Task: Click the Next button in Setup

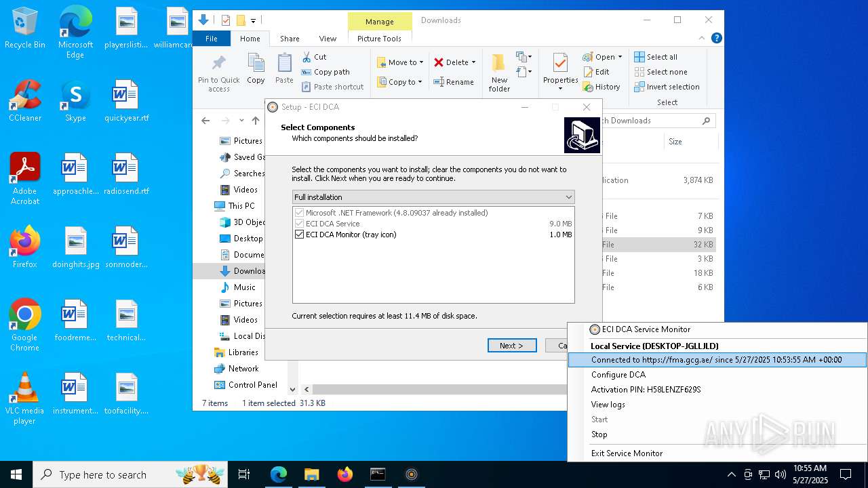Action: [512, 346]
